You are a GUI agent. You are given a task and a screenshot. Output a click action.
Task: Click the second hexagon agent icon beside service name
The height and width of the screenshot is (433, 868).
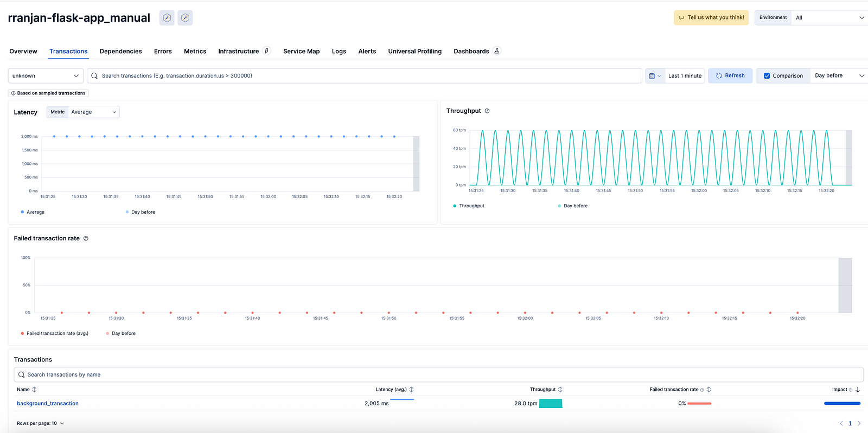pyautogui.click(x=185, y=18)
